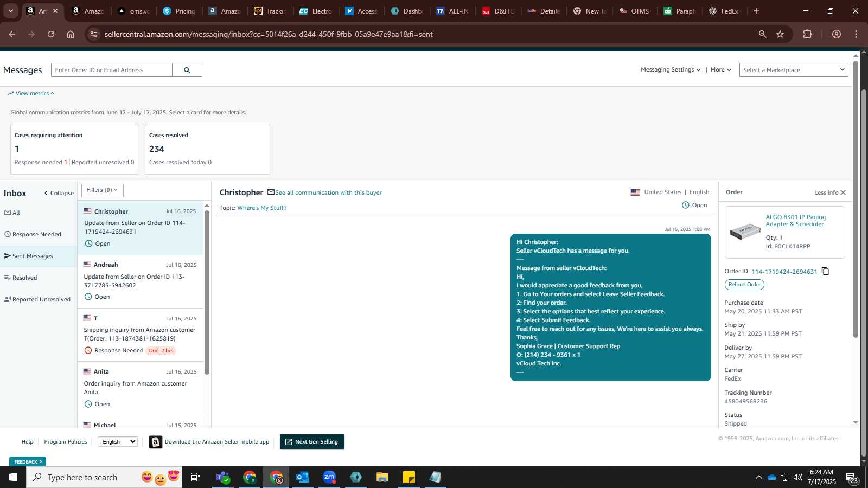The width and height of the screenshot is (868, 488).
Task: Click the Order ID or Email search field
Action: pyautogui.click(x=112, y=70)
